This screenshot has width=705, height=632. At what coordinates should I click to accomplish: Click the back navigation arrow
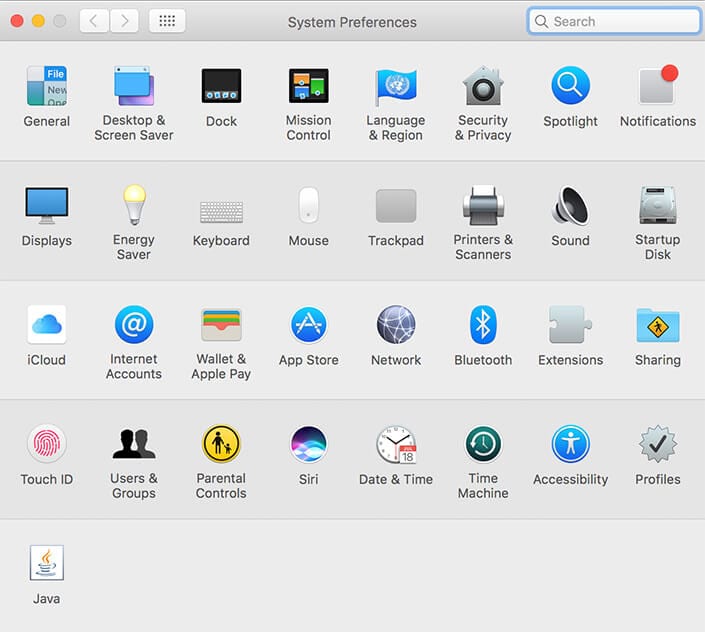(94, 21)
